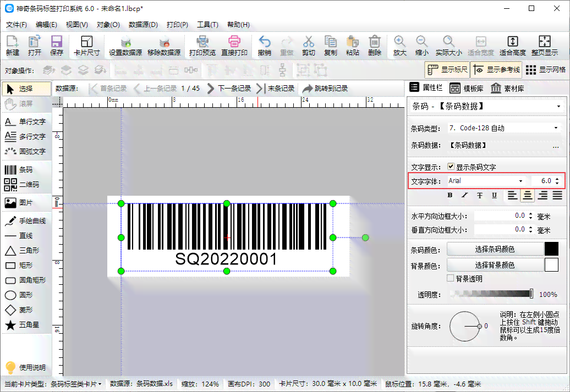570x392 pixels.
Task: Open the 对象(O) menu
Action: click(108, 25)
